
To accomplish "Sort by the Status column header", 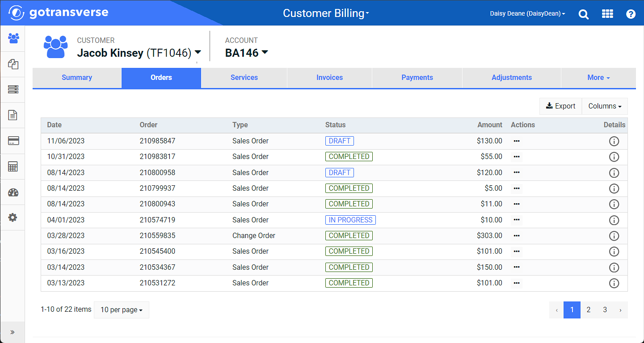I will click(x=335, y=125).
